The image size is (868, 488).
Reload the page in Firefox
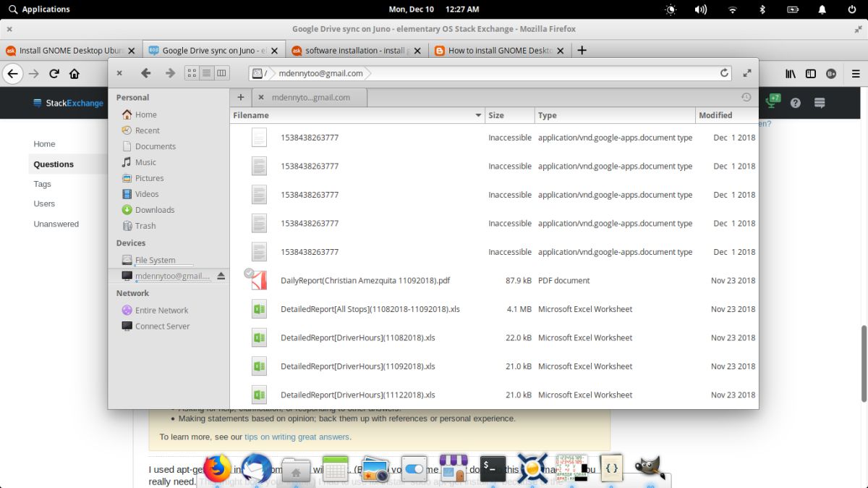pyautogui.click(x=54, y=73)
